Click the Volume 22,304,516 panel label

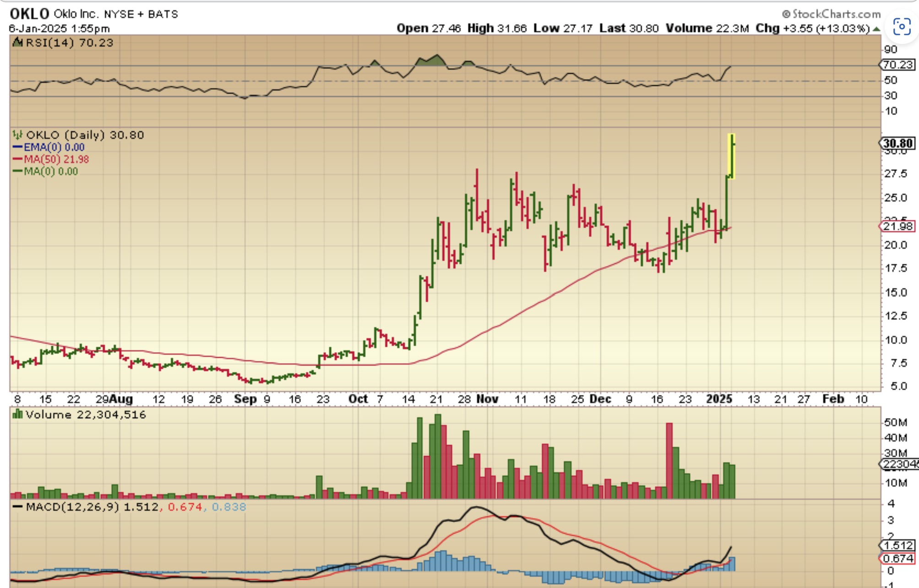click(85, 414)
